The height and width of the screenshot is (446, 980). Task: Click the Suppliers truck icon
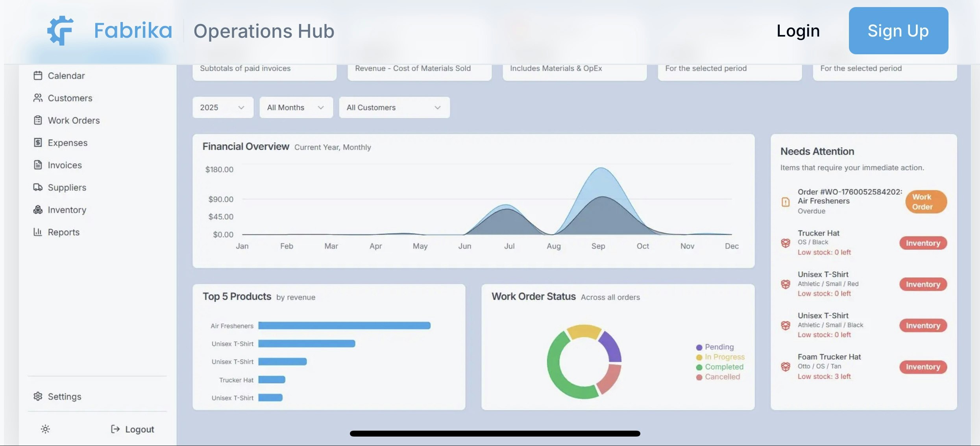pyautogui.click(x=38, y=188)
